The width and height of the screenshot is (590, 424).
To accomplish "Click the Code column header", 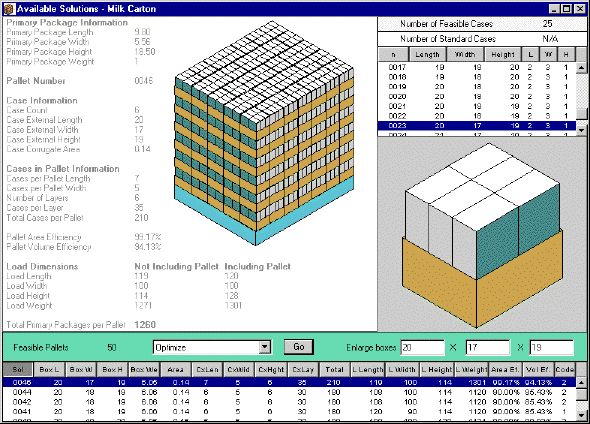I will [x=565, y=369].
